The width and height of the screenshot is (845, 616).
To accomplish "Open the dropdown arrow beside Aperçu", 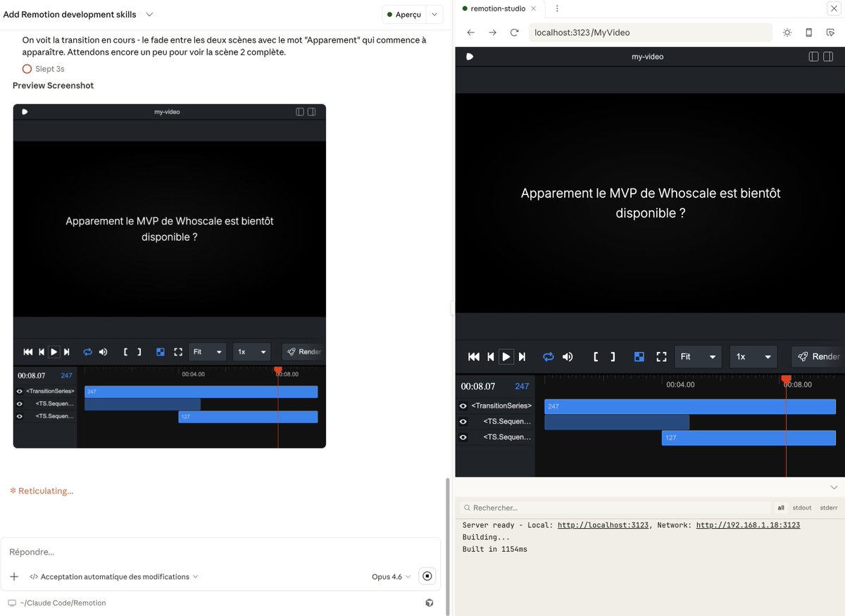I will (434, 14).
